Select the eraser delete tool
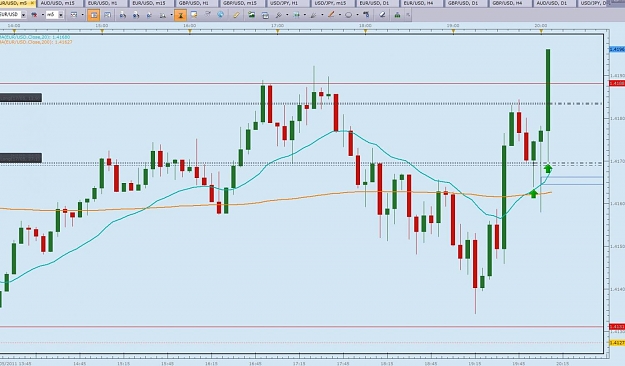This screenshot has height=366, width=625. pyautogui.click(x=382, y=15)
